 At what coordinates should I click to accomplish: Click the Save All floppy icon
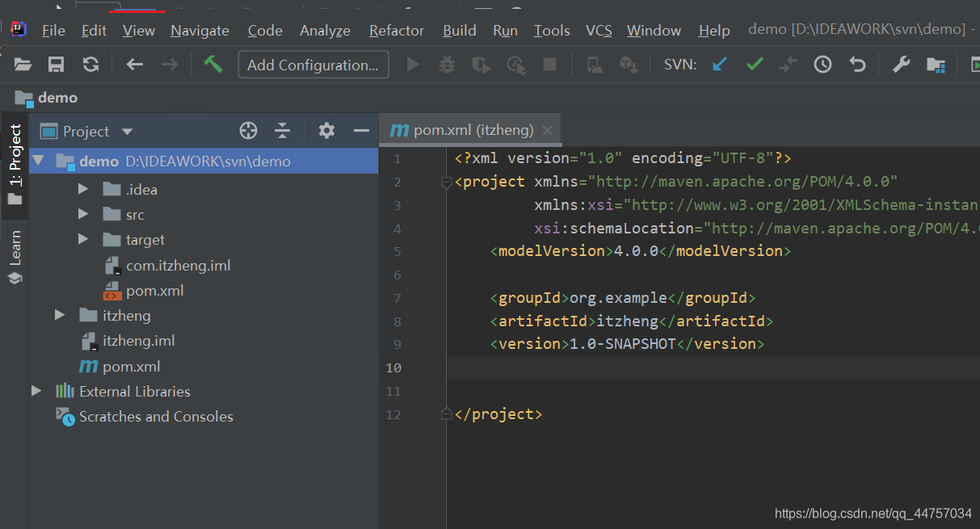click(56, 65)
